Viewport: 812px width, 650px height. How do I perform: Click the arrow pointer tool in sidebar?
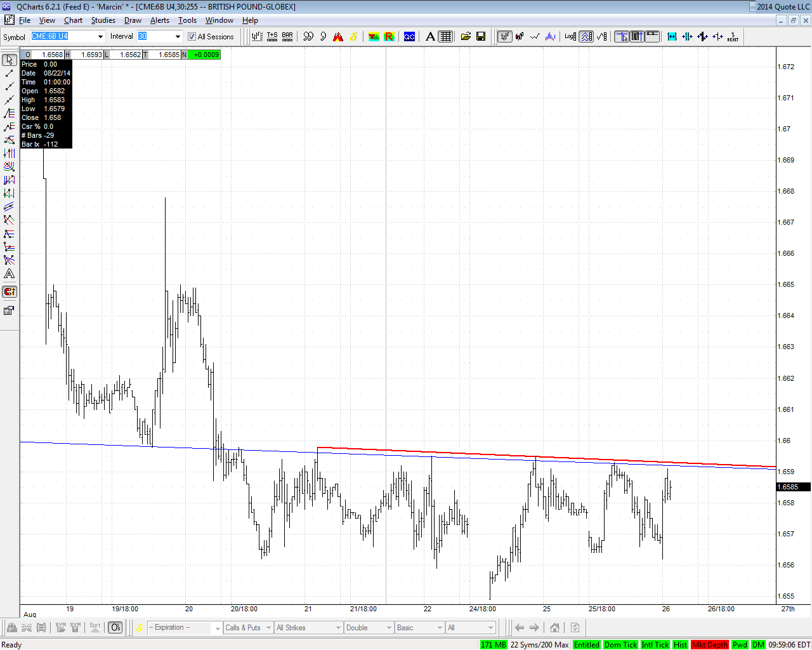tap(10, 60)
